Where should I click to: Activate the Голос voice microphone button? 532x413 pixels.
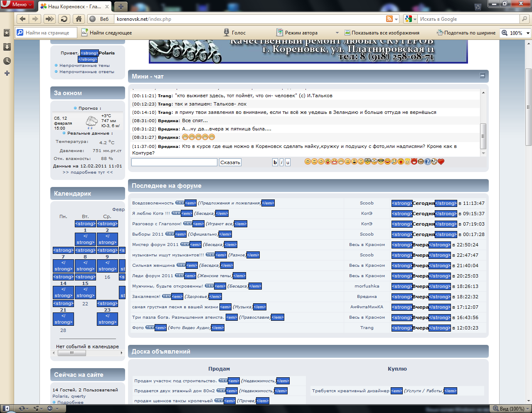[x=235, y=33]
